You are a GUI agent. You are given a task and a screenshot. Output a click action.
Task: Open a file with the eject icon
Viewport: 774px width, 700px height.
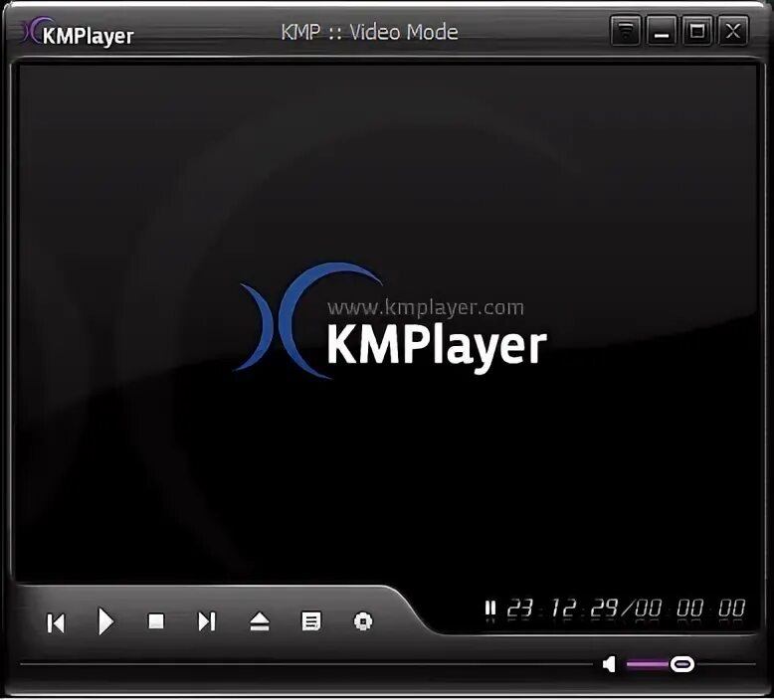point(259,621)
